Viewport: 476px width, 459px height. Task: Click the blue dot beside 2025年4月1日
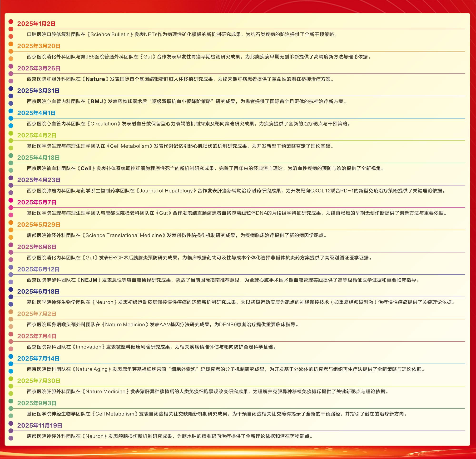pos(11,111)
